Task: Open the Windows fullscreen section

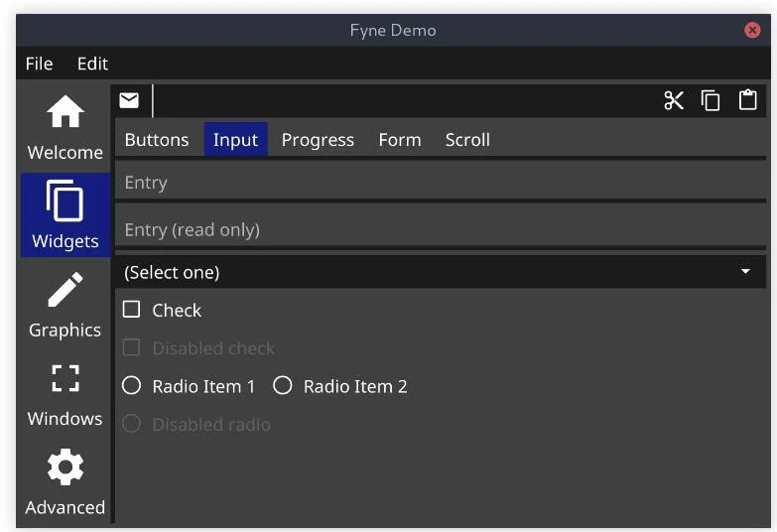Action: click(x=65, y=394)
